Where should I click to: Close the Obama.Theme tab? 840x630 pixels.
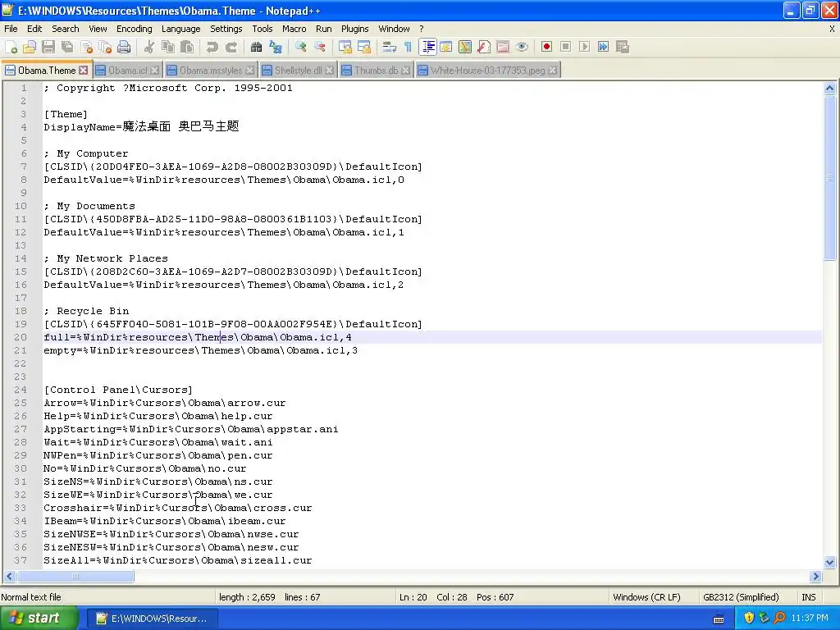pyautogui.click(x=83, y=71)
